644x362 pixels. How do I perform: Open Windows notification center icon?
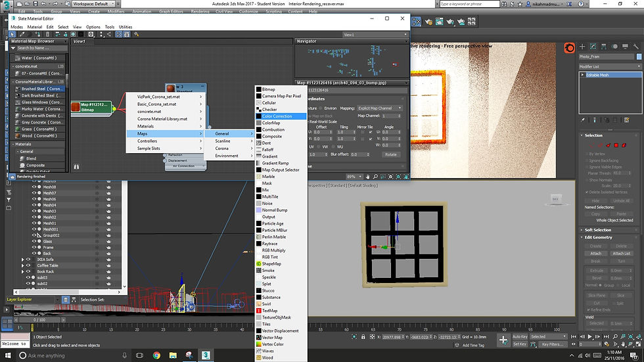click(x=635, y=355)
